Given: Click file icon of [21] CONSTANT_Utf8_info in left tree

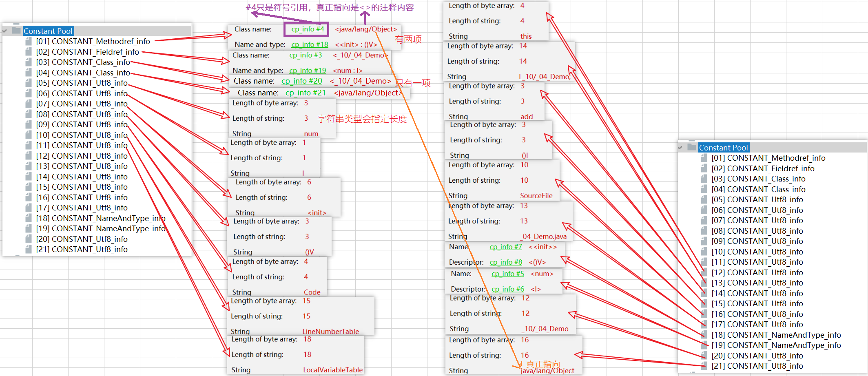Looking at the screenshot, I should (29, 249).
